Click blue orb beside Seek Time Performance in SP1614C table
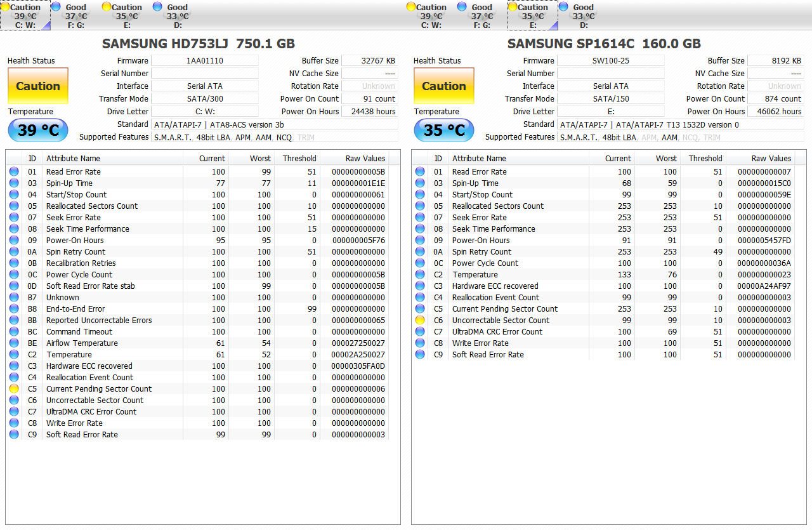Screen dimensions: 812x530 point(420,229)
